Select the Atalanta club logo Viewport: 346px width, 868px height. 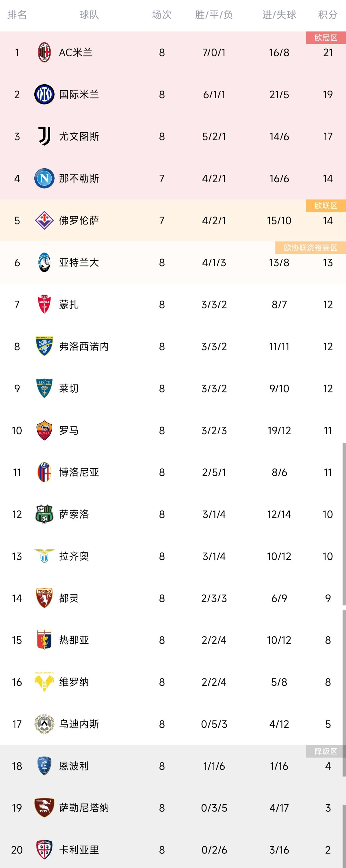coord(44,262)
